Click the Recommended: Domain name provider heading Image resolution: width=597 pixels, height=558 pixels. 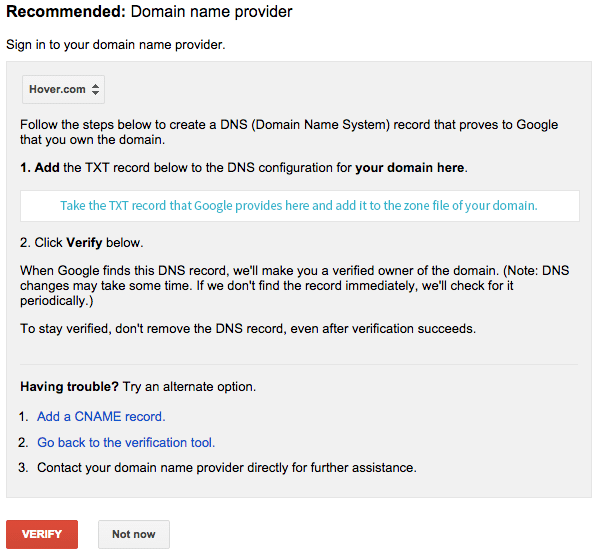(149, 12)
